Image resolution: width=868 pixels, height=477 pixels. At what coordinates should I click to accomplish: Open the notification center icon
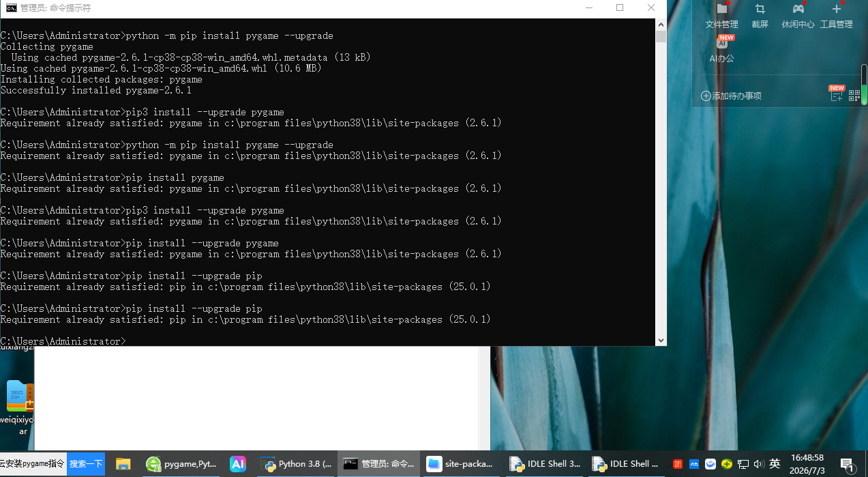click(848, 464)
